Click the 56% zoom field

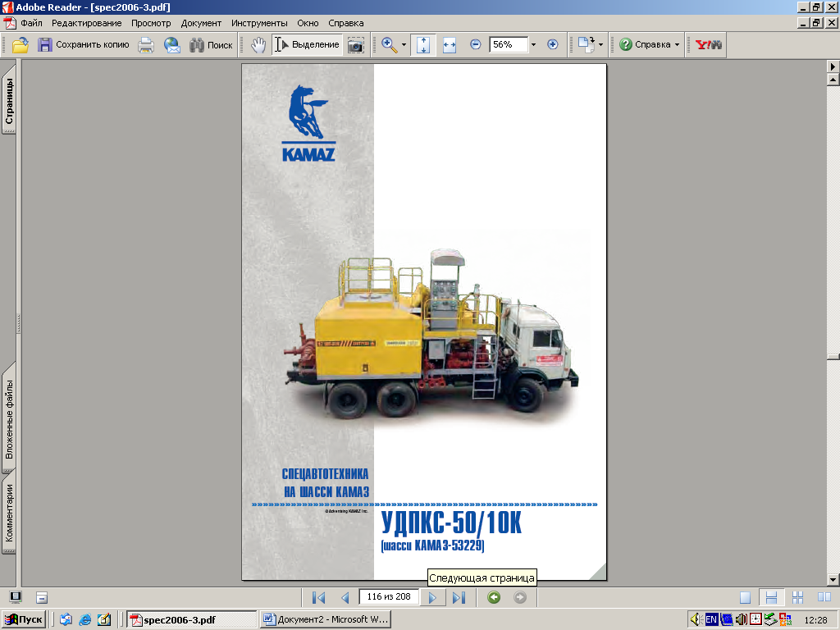509,44
